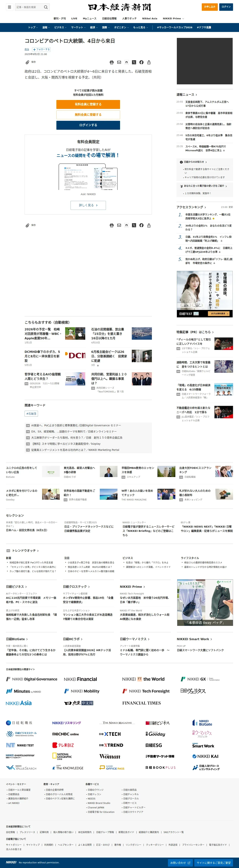The height and width of the screenshot is (868, 239).
Task: Email the article via the top envelope icon
Action: (119, 62)
